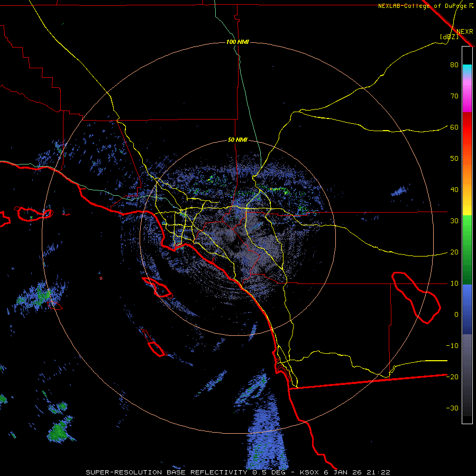
Task: Select the 50 value on the dBZ scale
Action: click(x=454, y=159)
